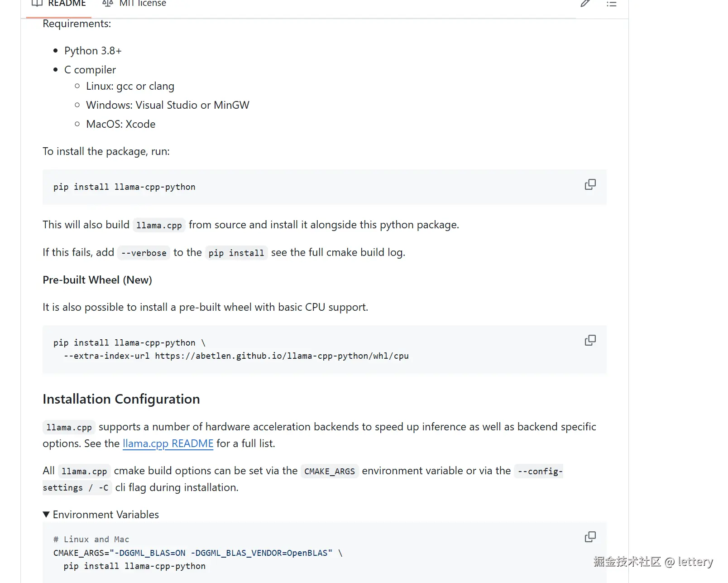Copy the pre-built wheel install command

(590, 341)
